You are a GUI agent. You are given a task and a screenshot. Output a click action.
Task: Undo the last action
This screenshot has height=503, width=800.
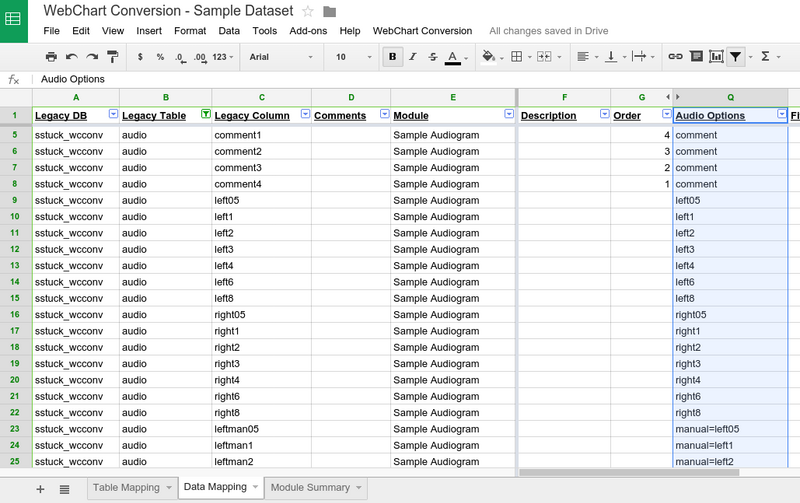click(x=72, y=57)
